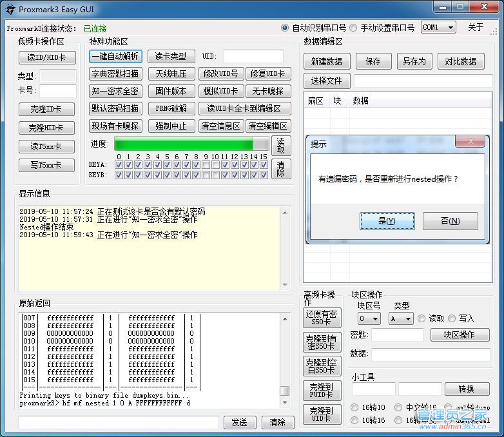Click the 转换 button
Screen dimensions: 504x437
[467, 389]
